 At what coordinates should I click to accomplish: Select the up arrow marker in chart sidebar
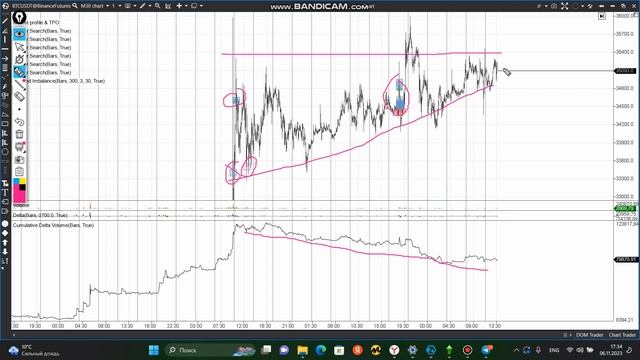coord(5,242)
